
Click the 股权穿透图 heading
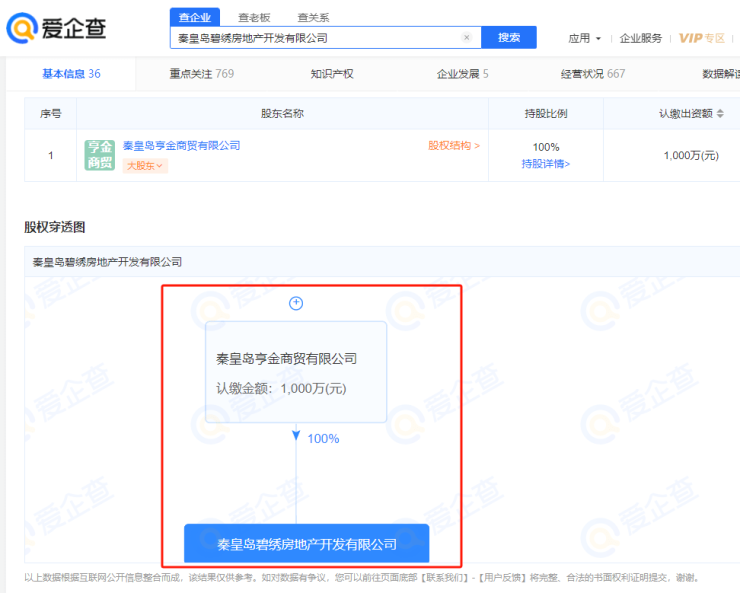[x=55, y=227]
